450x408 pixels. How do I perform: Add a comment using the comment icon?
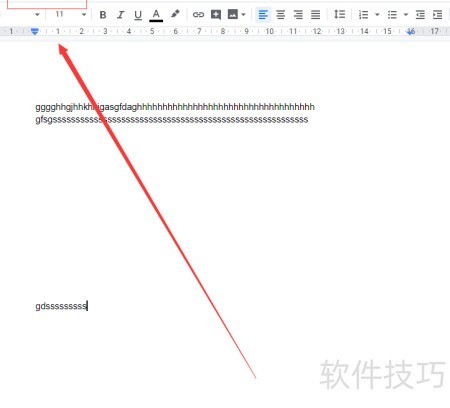click(x=216, y=15)
